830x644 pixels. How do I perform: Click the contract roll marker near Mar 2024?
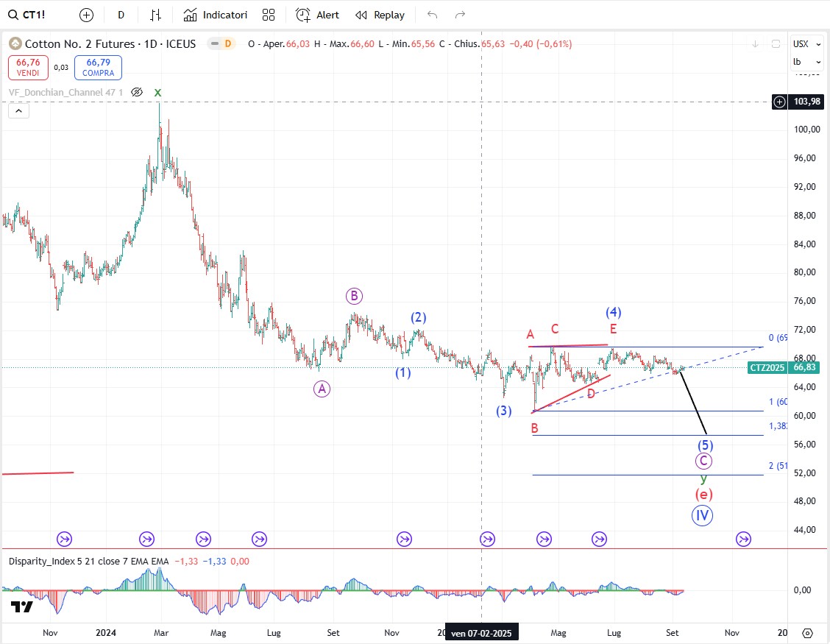pos(146,539)
